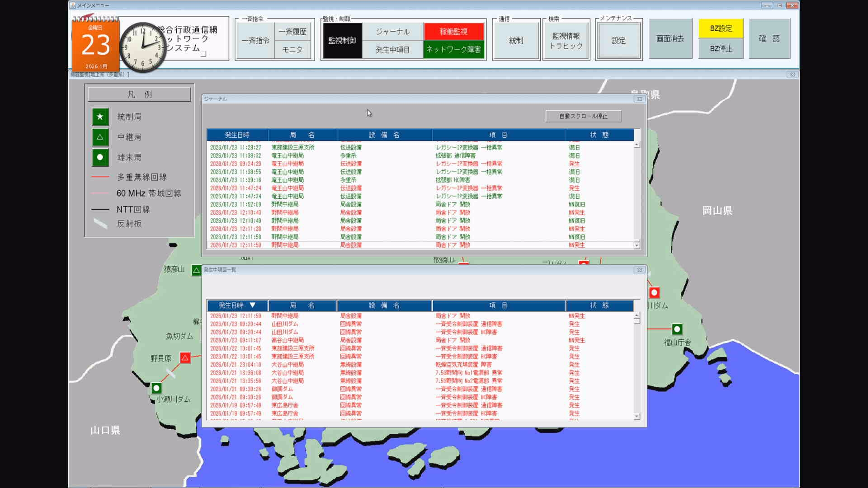Click 発生中項目一覧 scrollbar up arrow
The image size is (868, 488).
point(637,315)
